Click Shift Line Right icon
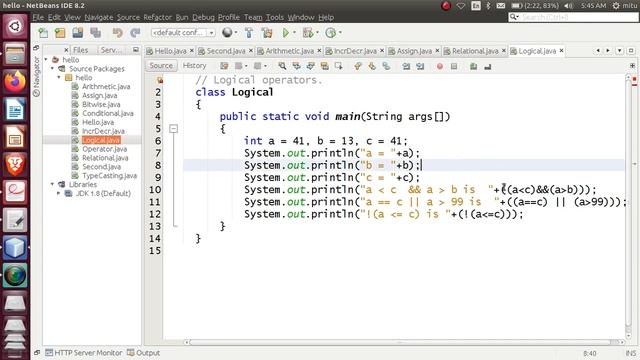640x360 pixels. pos(420,66)
